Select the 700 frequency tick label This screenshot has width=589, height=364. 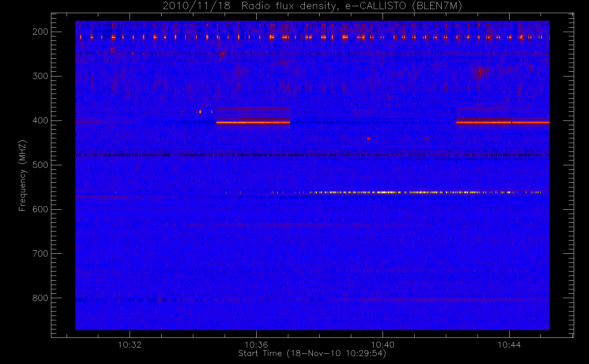click(x=40, y=254)
